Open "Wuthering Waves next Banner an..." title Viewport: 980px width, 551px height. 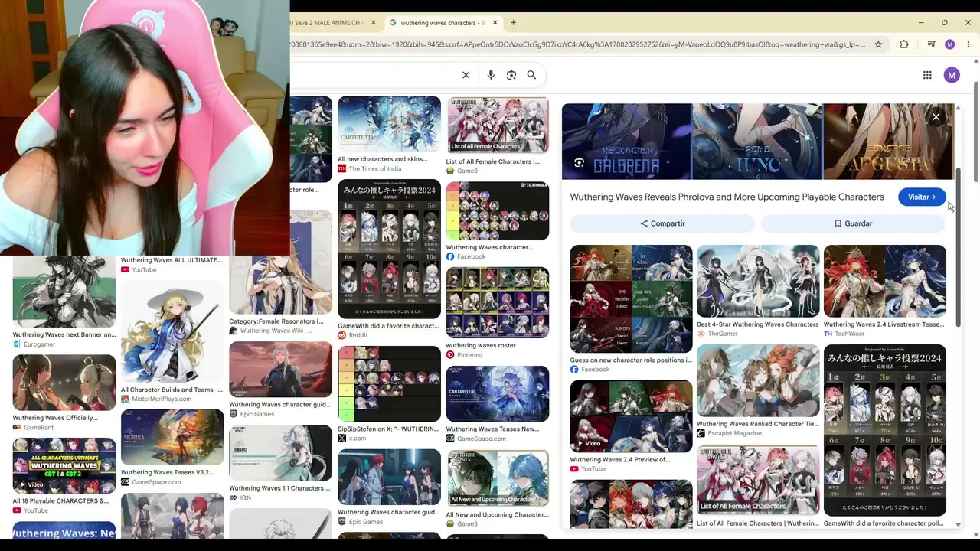coord(64,334)
